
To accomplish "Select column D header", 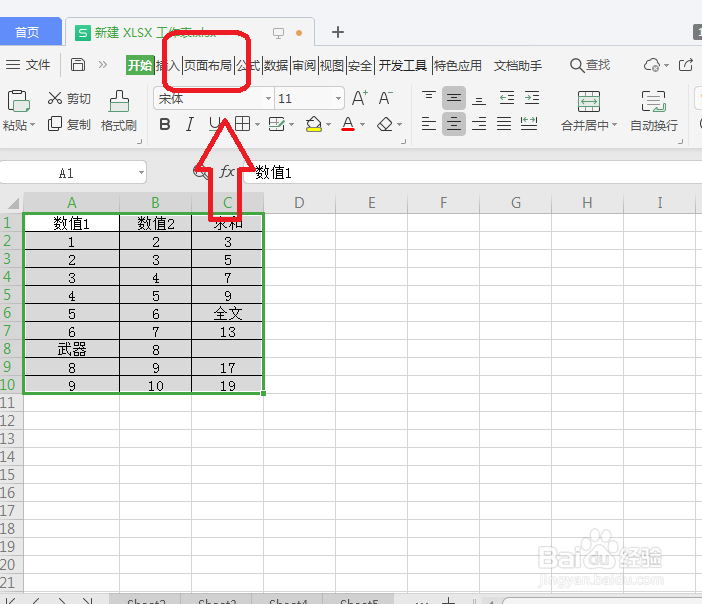I will point(300,203).
